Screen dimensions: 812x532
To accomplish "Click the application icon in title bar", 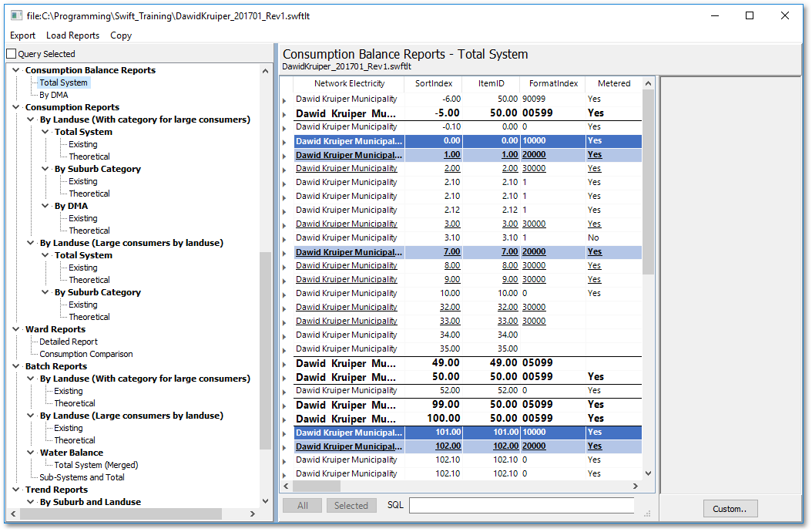I will coord(16,15).
